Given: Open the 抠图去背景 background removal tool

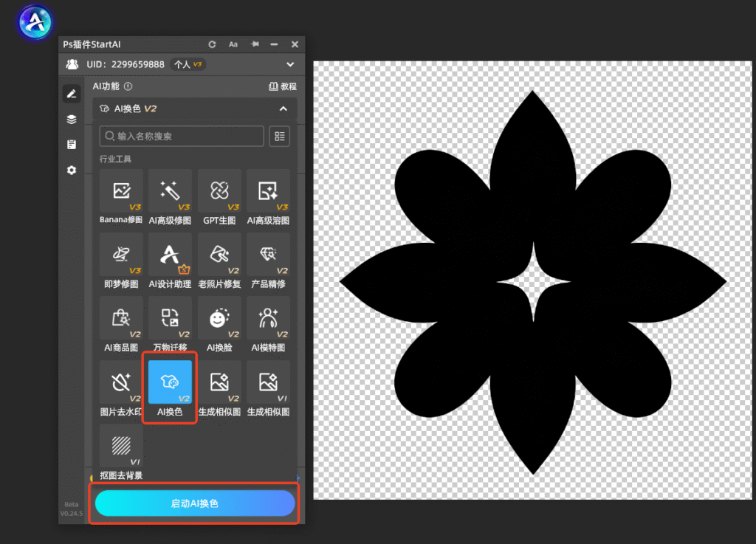Looking at the screenshot, I should 121,452.
